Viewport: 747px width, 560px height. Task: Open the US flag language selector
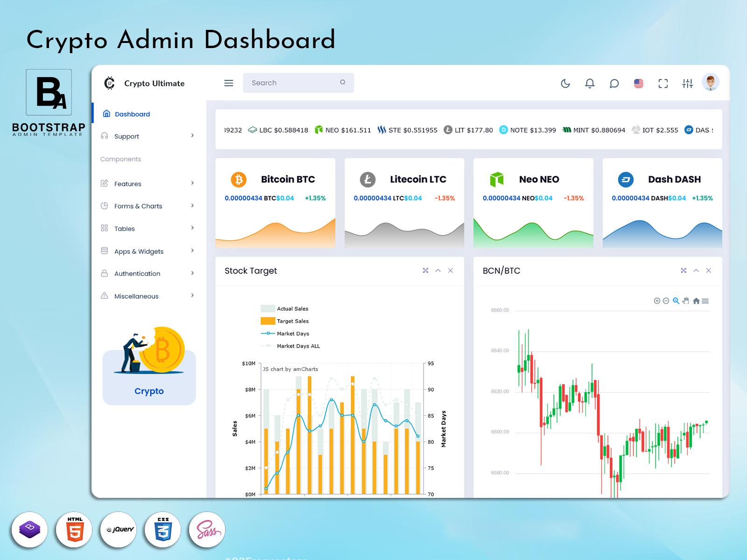tap(639, 84)
